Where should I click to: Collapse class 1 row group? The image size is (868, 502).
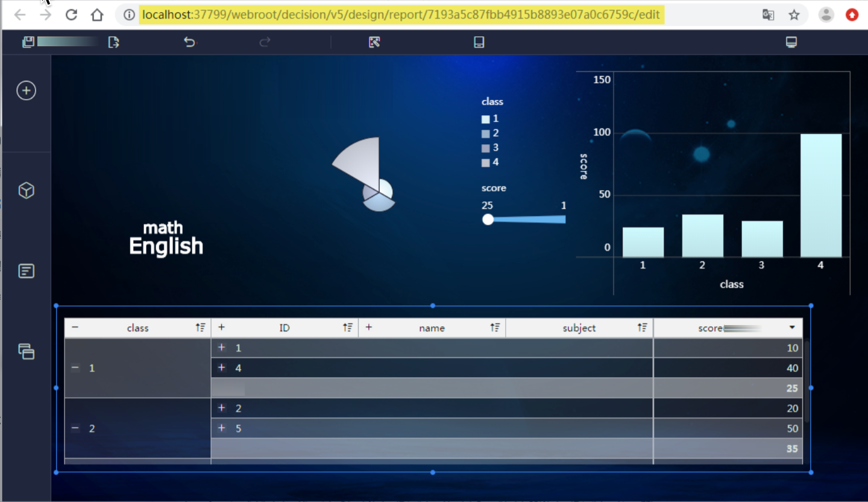tap(75, 368)
